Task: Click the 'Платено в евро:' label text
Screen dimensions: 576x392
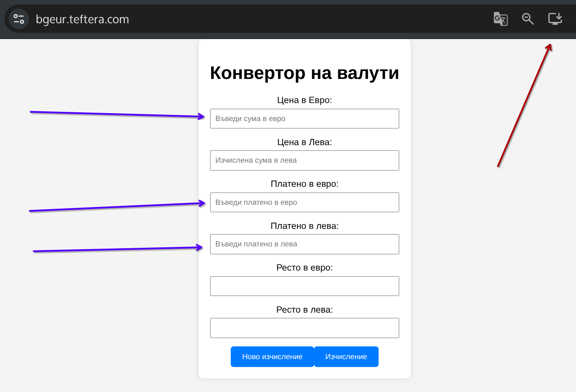Action: (304, 184)
